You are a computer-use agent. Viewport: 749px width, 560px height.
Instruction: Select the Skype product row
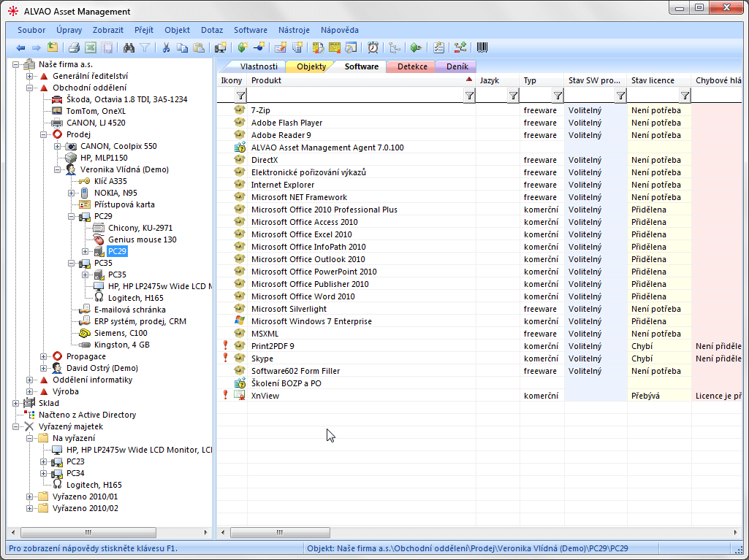pyautogui.click(x=479, y=358)
